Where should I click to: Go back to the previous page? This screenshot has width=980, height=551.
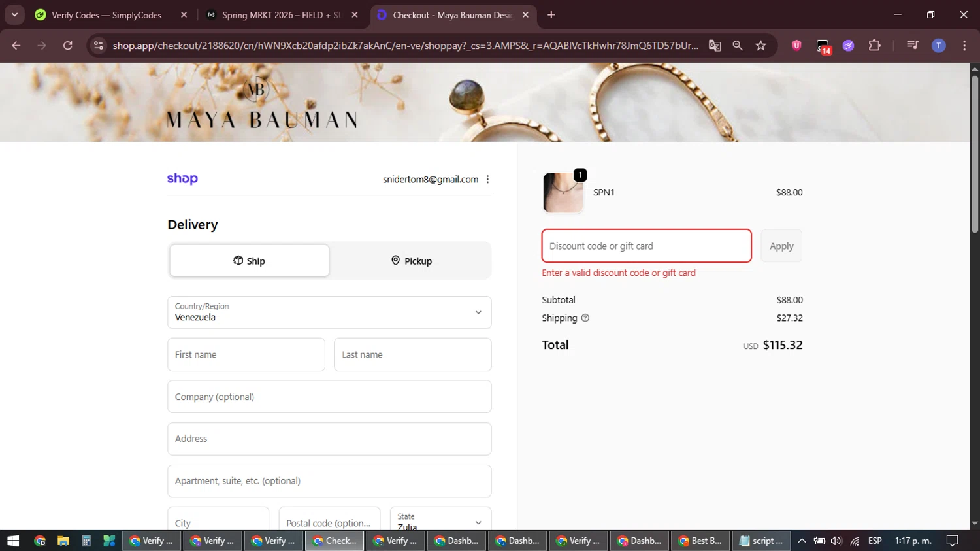[16, 45]
